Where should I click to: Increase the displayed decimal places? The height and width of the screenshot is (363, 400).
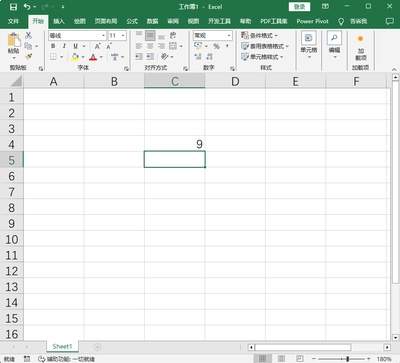[x=198, y=57]
